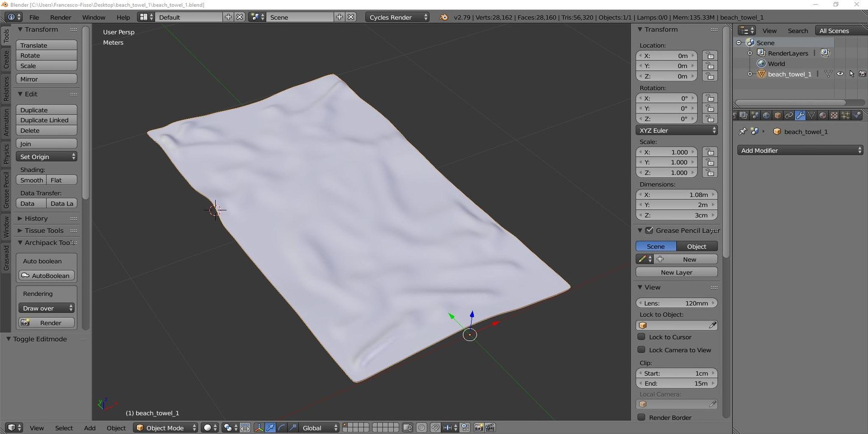This screenshot has width=868, height=434.
Task: Click the OpenGL render image camera icon
Action: (x=479, y=428)
